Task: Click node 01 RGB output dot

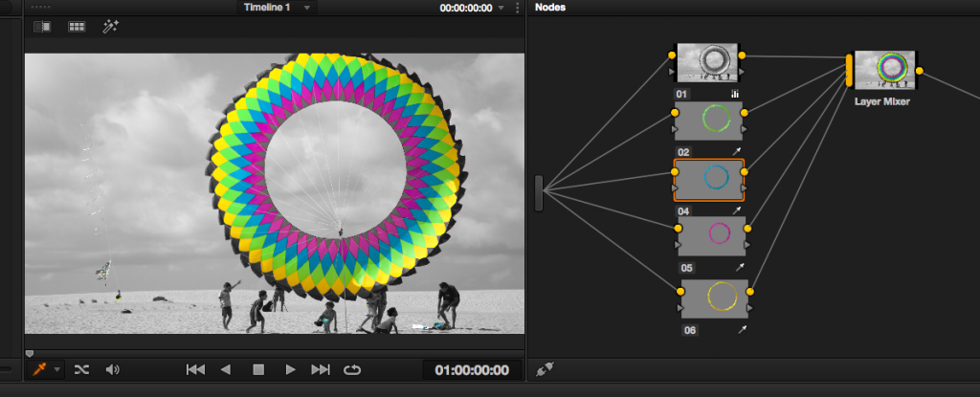Action: (742, 55)
